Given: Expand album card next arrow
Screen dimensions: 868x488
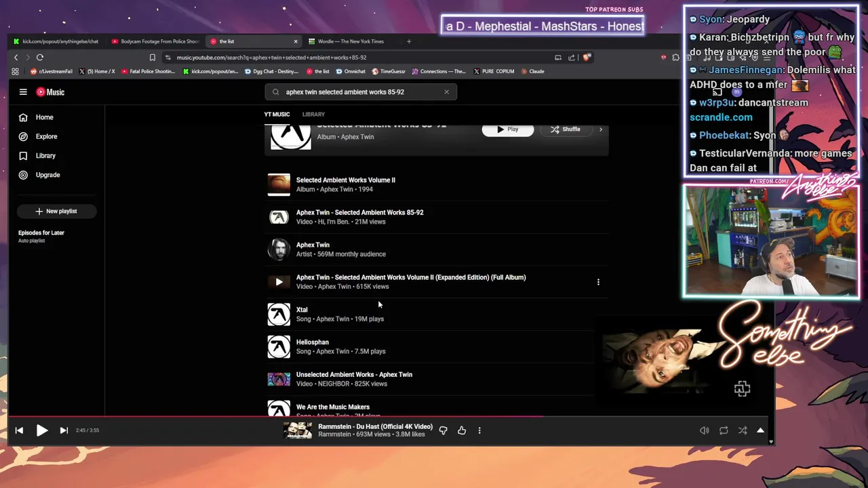Looking at the screenshot, I should [600, 129].
